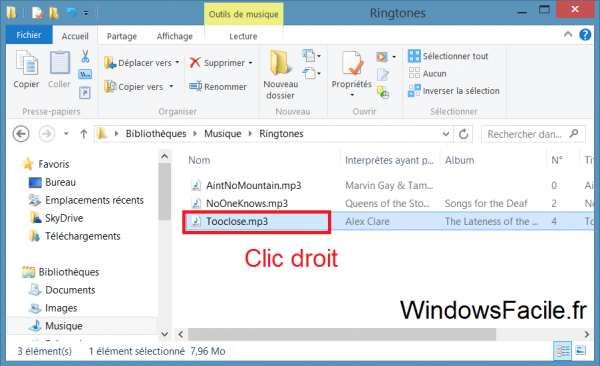Click the Propriétés checkmark icon
The image size is (600, 366).
click(352, 63)
